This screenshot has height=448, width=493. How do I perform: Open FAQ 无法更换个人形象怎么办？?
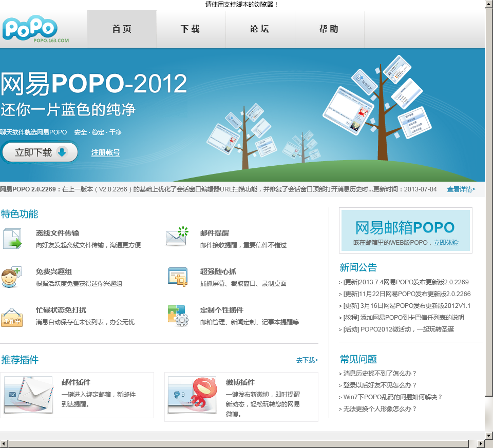pyautogui.click(x=380, y=408)
